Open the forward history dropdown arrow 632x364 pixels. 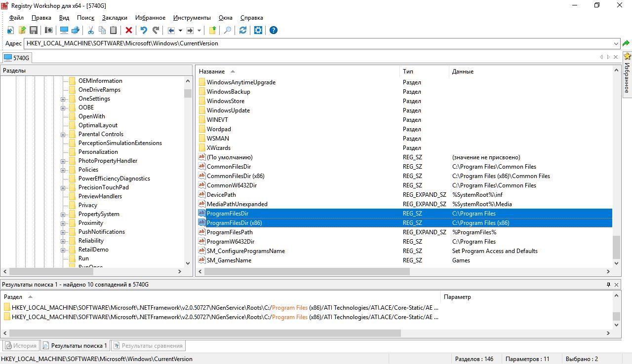(x=199, y=30)
